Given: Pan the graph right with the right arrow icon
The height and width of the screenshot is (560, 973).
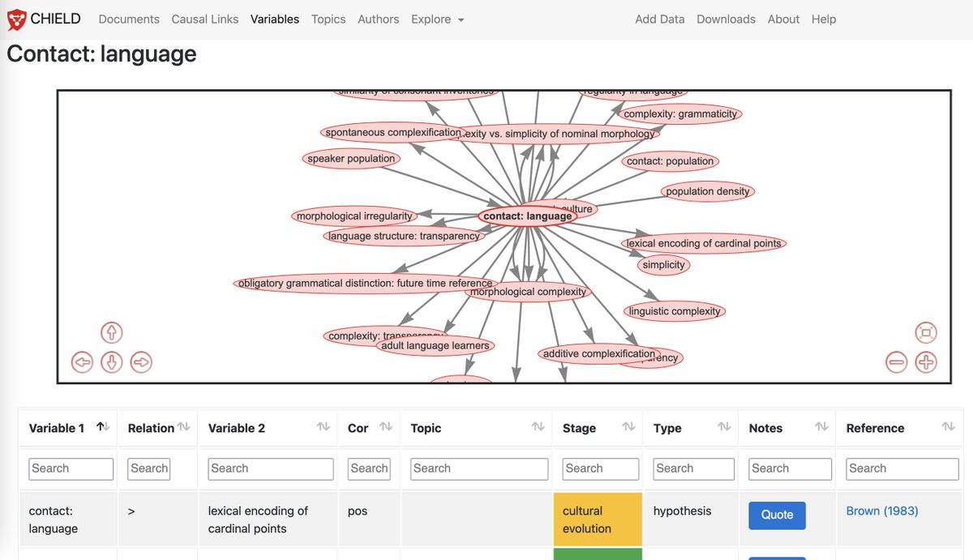Looking at the screenshot, I should tap(142, 362).
